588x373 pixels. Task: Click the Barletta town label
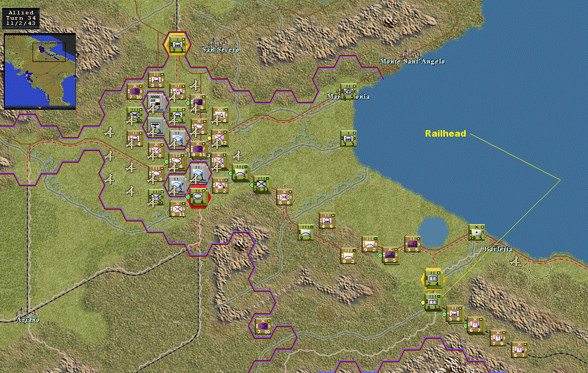(498, 249)
